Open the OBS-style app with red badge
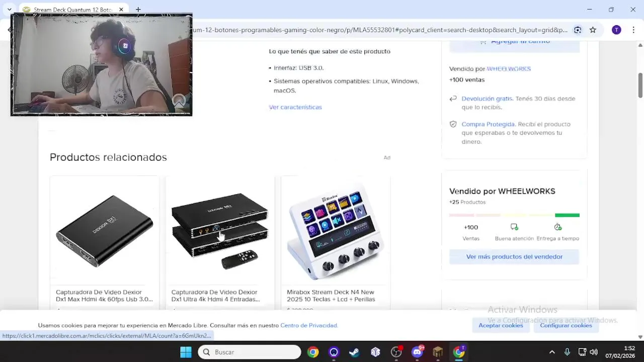Viewport: 644px width, 362px height. tap(396, 352)
